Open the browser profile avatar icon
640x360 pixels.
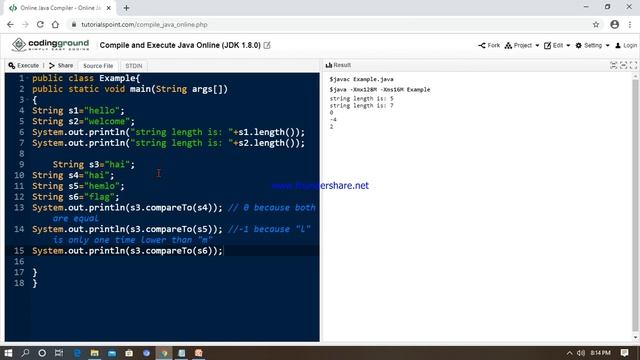click(615, 24)
